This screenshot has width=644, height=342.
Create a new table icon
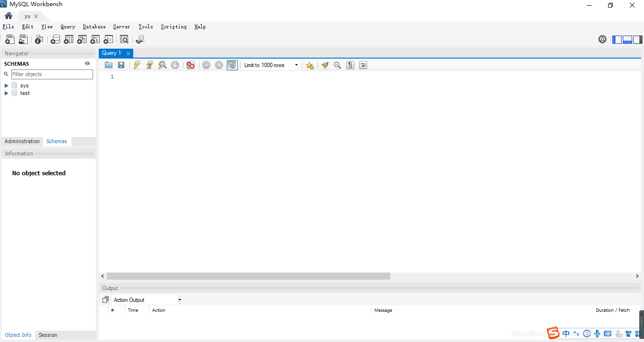[69, 40]
